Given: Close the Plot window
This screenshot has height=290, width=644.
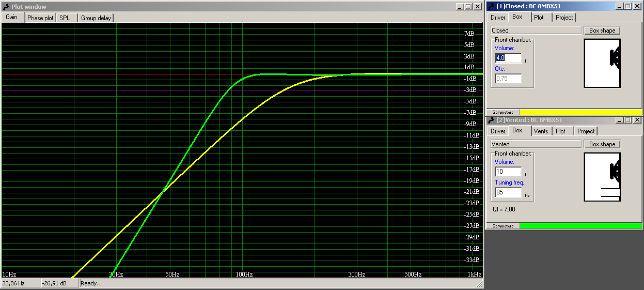Looking at the screenshot, I should click(478, 7).
